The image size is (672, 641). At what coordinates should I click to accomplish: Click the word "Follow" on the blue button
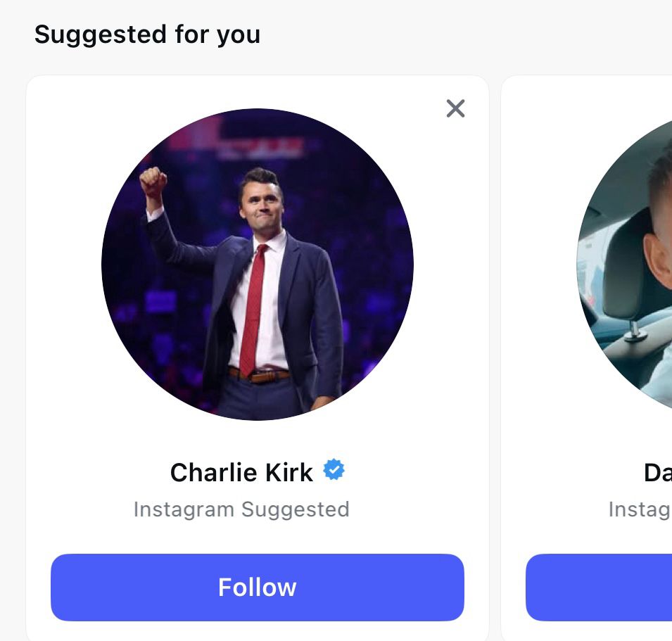point(257,587)
